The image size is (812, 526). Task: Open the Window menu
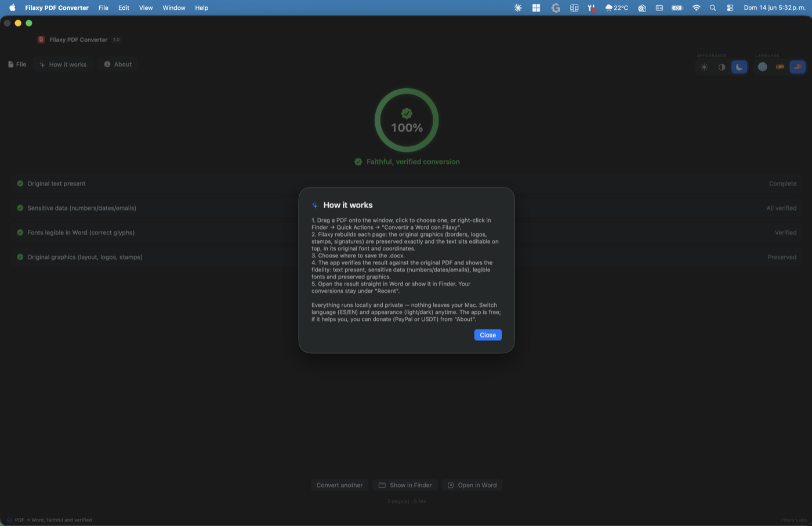click(174, 8)
